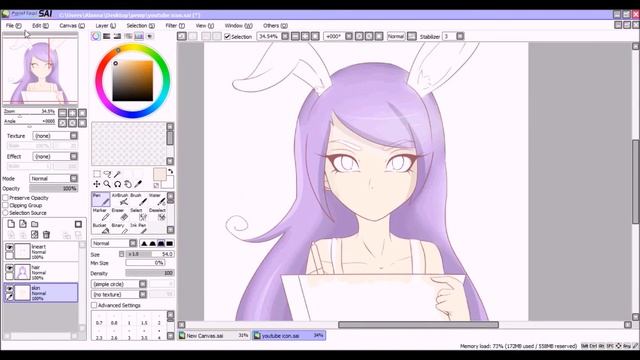640x360 pixels.
Task: Create a new layer folder
Action: (x=35, y=224)
